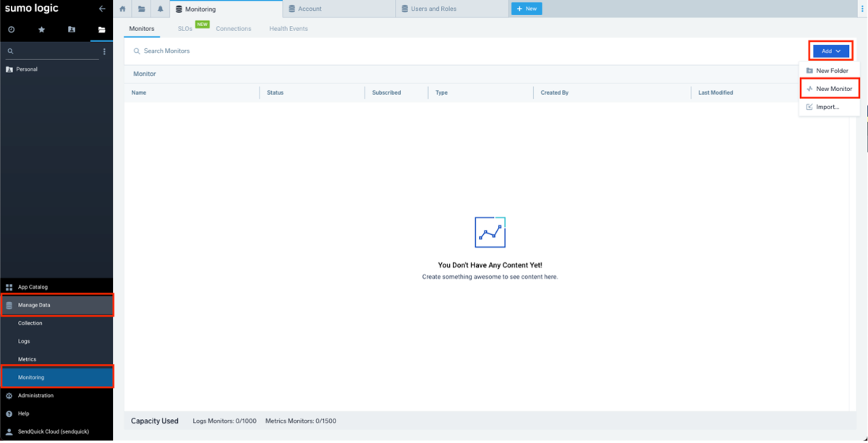Switch to the Monitoring tab
This screenshot has width=868, height=443.
tap(226, 9)
